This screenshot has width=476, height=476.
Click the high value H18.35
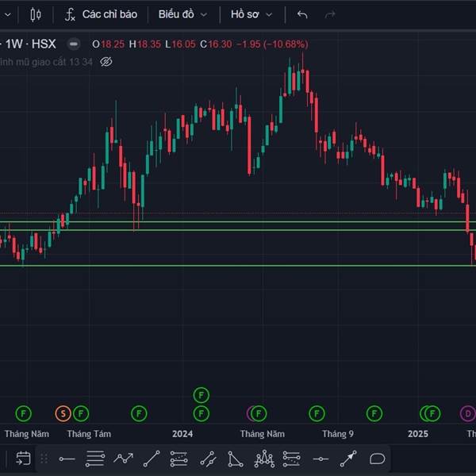pos(145,44)
